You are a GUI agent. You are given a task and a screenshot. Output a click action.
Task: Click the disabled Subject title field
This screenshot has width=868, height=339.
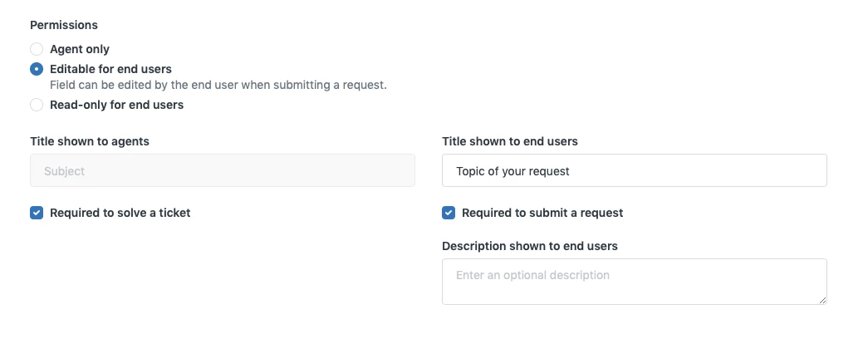[x=223, y=171]
